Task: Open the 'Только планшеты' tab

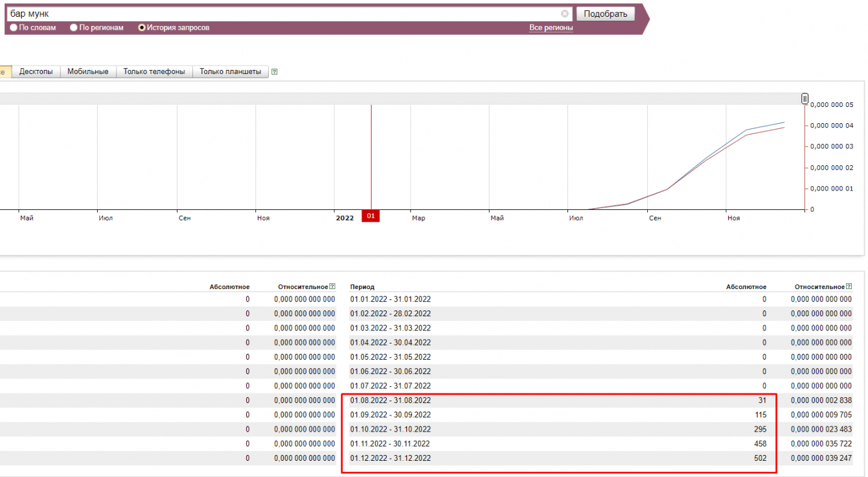Action: (x=231, y=72)
